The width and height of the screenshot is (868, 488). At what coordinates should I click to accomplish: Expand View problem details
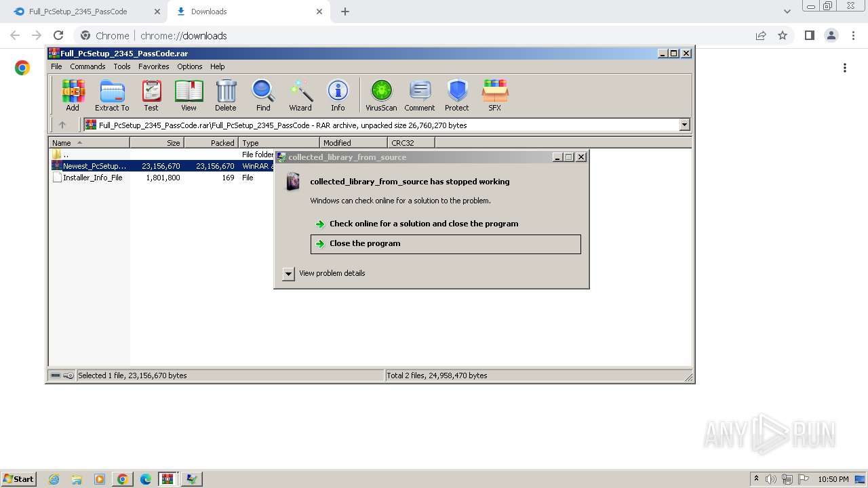pyautogui.click(x=288, y=273)
